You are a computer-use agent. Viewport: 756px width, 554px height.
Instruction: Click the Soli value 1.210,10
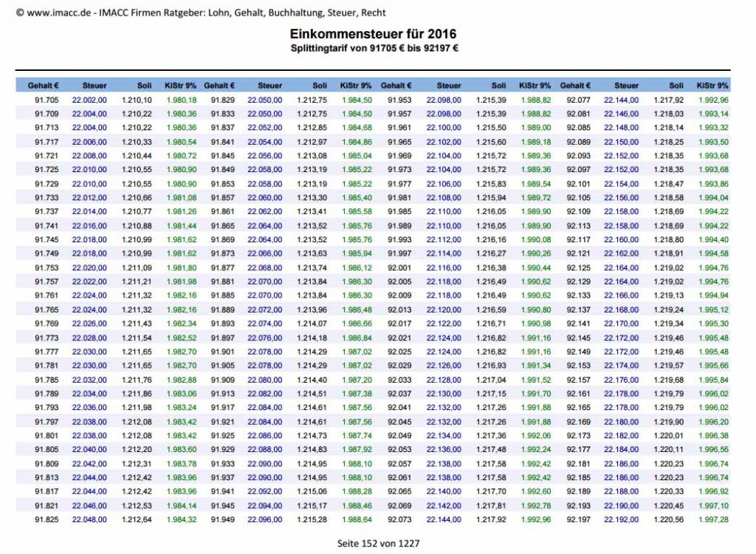click(x=137, y=100)
